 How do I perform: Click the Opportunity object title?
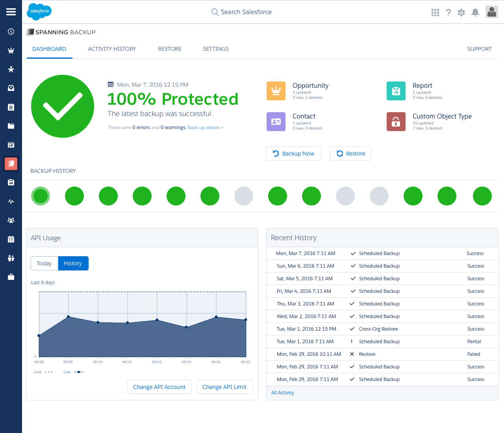[310, 85]
